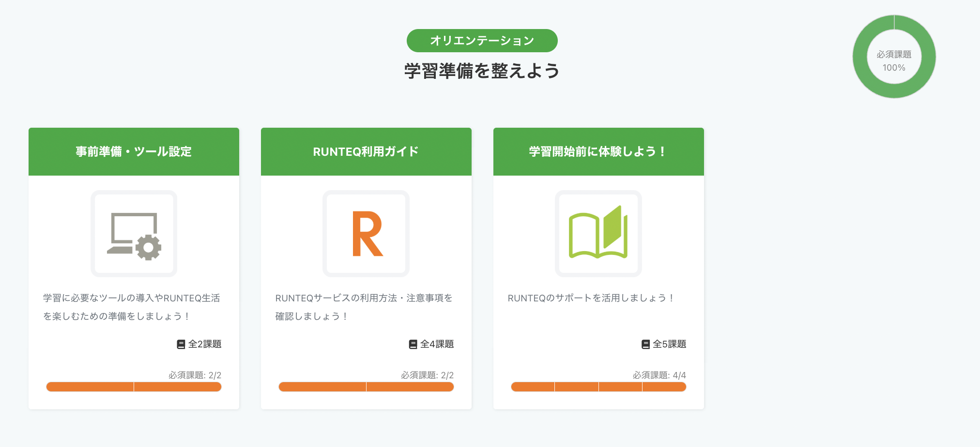Click progress bar under RUNTEQ利用ガイド card
Viewport: 980px width, 447px height.
coord(366,387)
